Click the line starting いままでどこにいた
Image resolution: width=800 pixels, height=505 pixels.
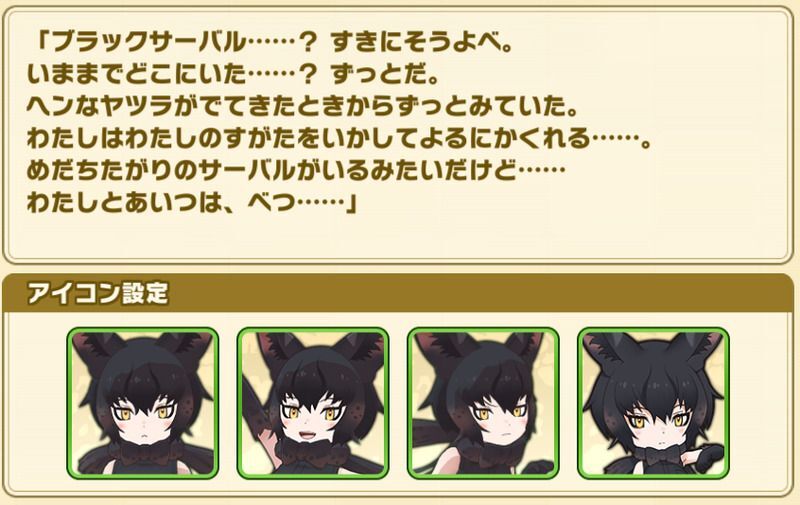pyautogui.click(x=233, y=75)
